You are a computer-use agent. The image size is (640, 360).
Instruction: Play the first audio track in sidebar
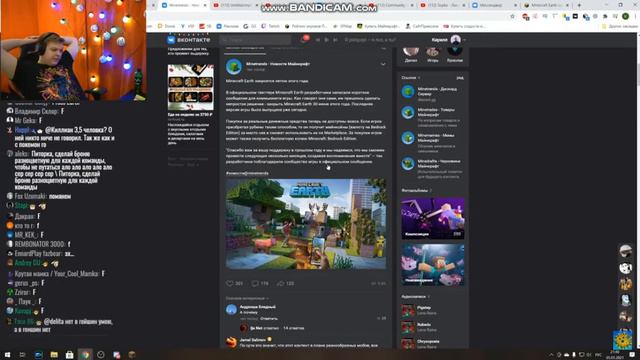[x=407, y=311]
